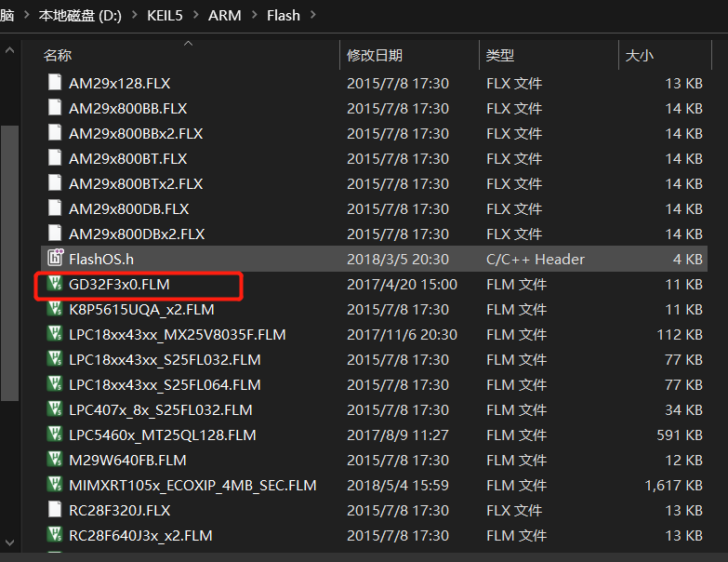Select file name AM29x800BBx2.FLX

tap(136, 133)
